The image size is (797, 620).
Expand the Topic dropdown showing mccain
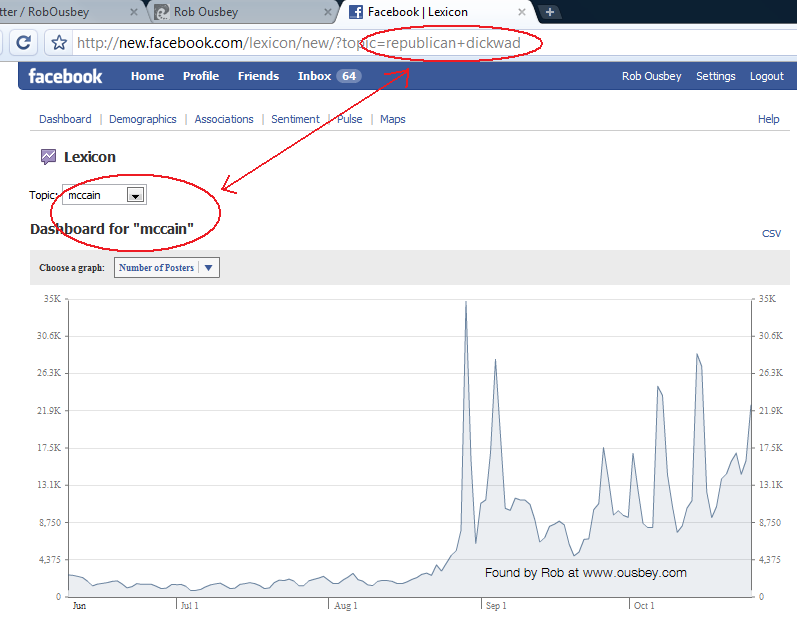[x=104, y=195]
